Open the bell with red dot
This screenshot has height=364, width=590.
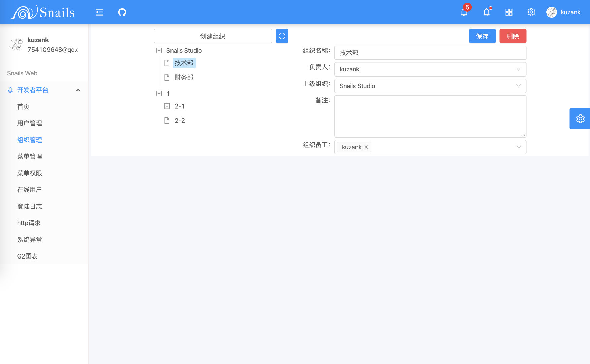[x=487, y=12]
